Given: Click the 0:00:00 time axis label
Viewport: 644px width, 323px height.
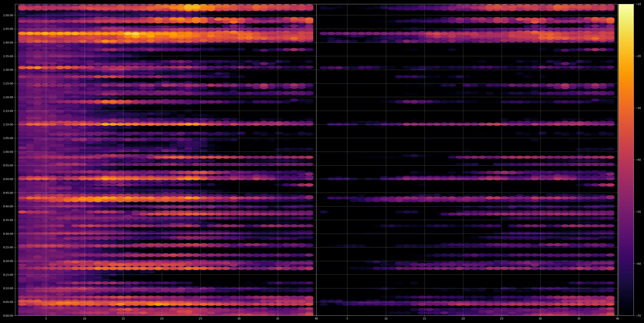Looking at the screenshot, I should click(x=8, y=315).
